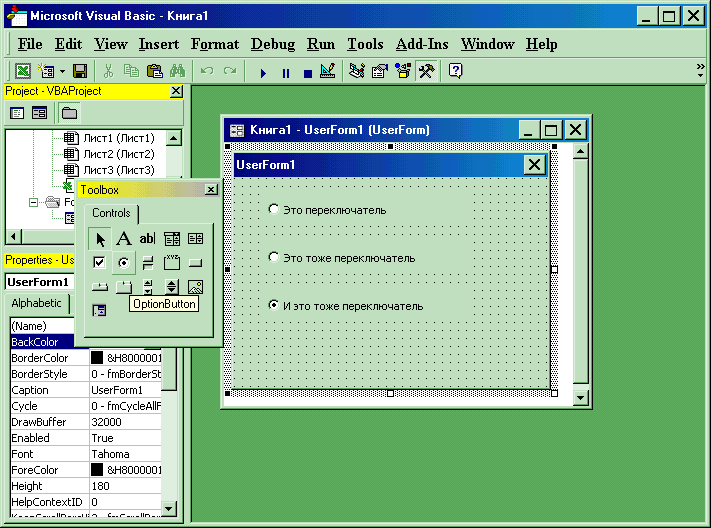Select the TextBox tool in Toolbox

tap(147, 239)
